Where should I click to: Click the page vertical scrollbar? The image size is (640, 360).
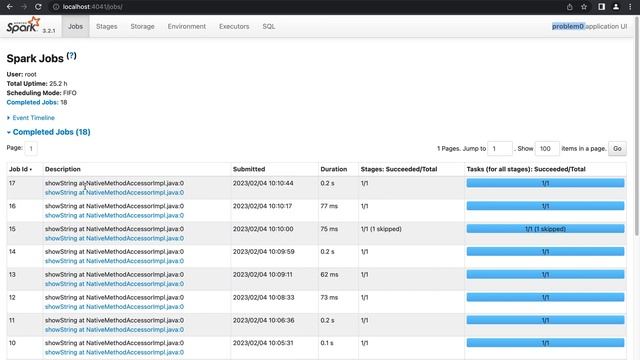(637, 127)
